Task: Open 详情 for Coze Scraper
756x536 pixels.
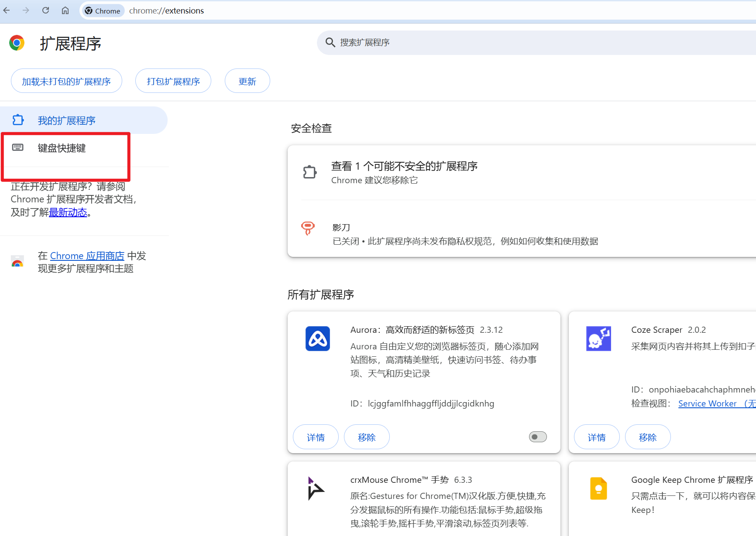Action: [597, 437]
